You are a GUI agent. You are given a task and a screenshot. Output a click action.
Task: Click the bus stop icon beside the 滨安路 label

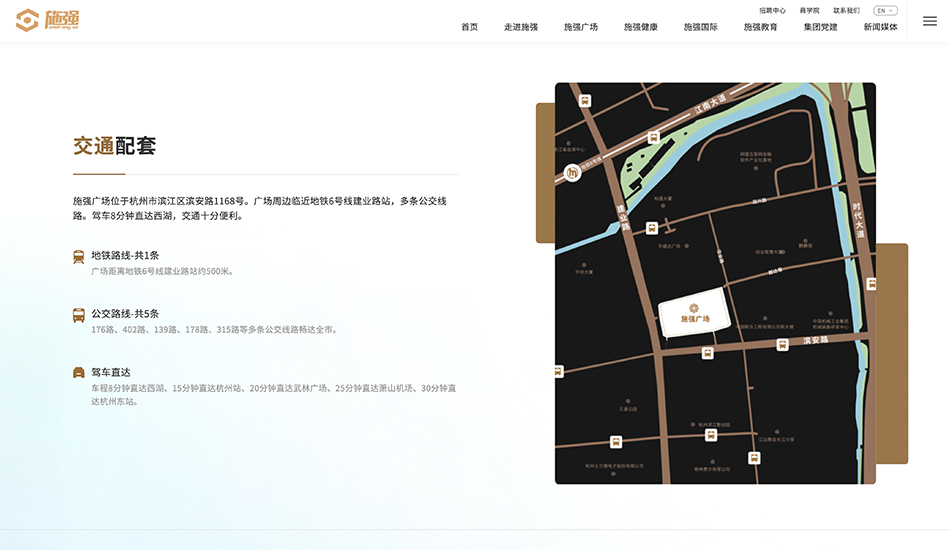point(783,344)
